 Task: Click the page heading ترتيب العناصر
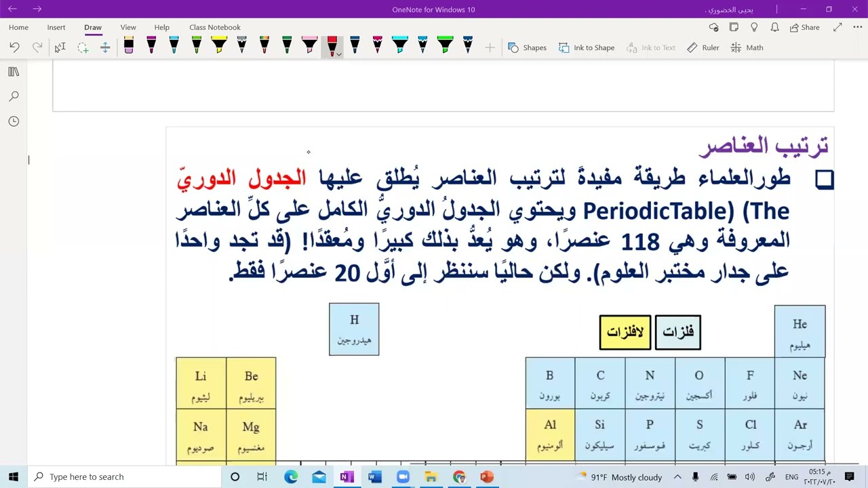pyautogui.click(x=764, y=145)
